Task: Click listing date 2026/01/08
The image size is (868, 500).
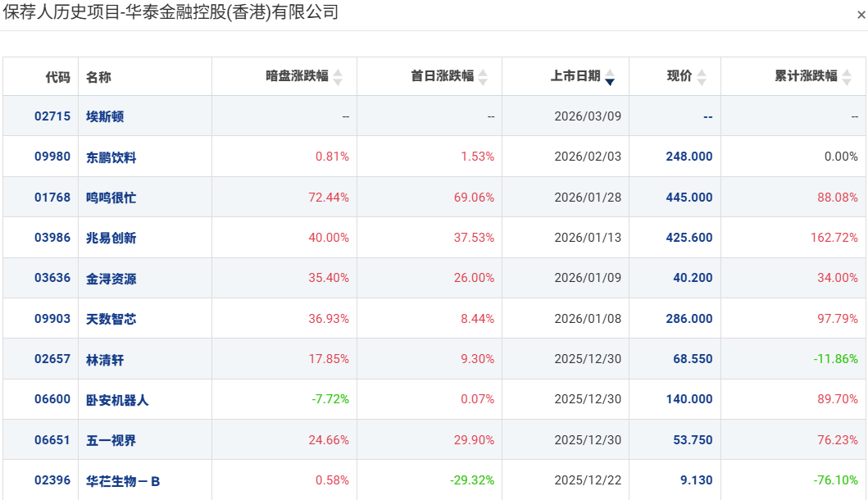Action: pyautogui.click(x=588, y=319)
